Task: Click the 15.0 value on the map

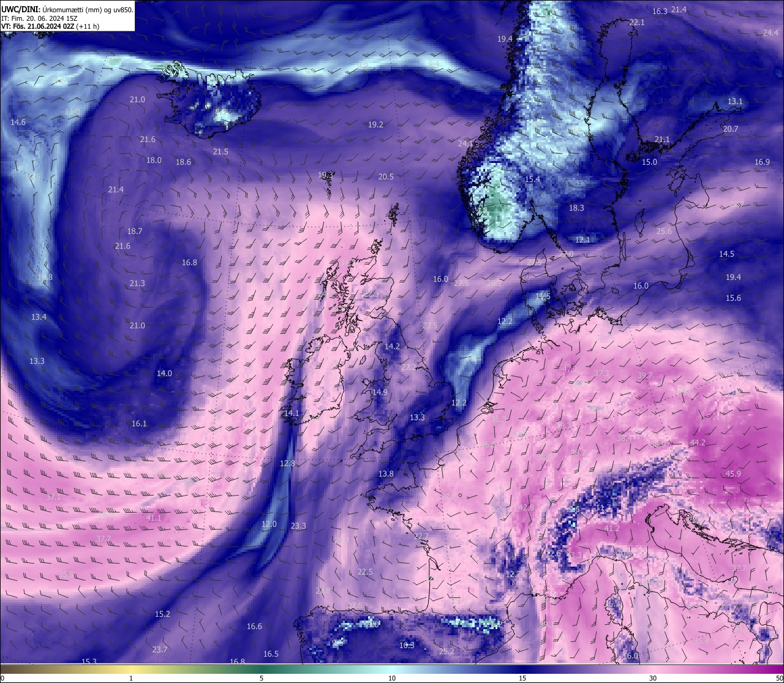Action: coord(649,162)
